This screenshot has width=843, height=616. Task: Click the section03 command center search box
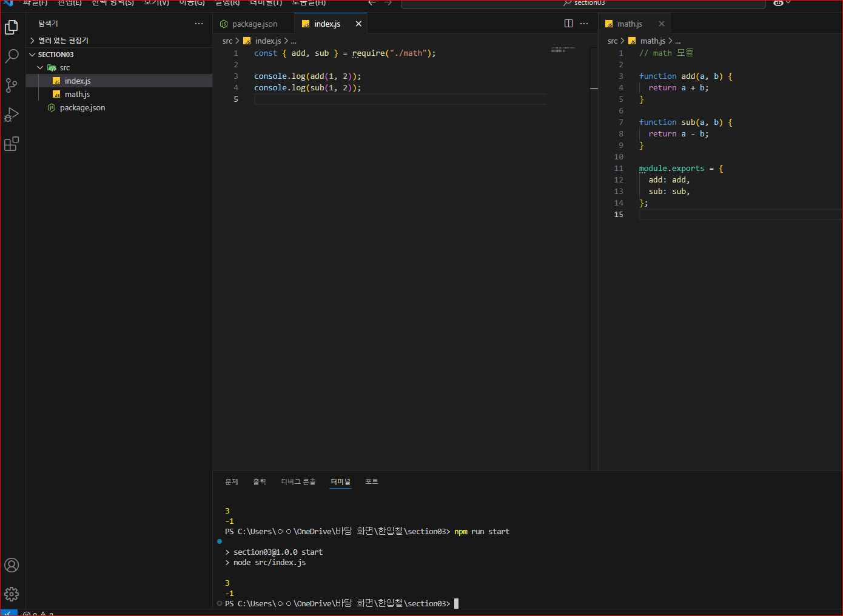coord(583,3)
